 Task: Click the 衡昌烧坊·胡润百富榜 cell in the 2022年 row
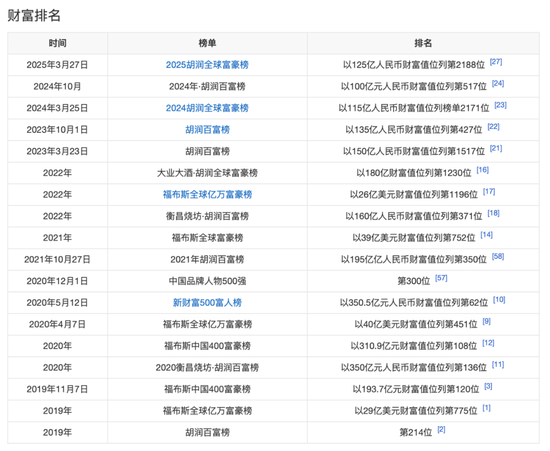(207, 216)
